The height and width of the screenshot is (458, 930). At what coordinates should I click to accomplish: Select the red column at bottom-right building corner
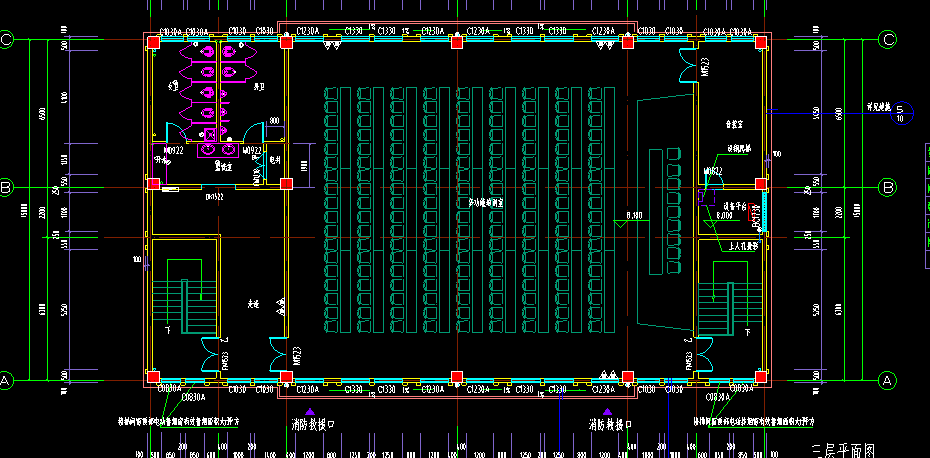point(761,377)
